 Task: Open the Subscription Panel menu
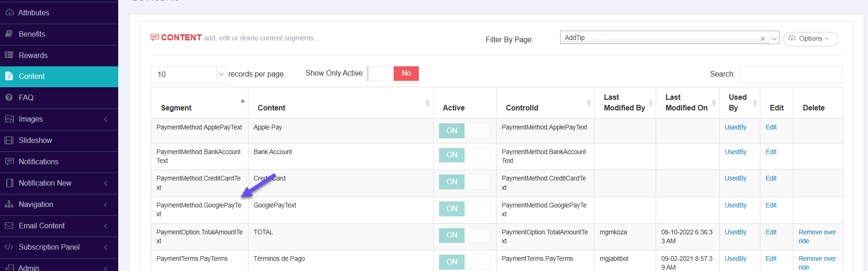click(59, 247)
